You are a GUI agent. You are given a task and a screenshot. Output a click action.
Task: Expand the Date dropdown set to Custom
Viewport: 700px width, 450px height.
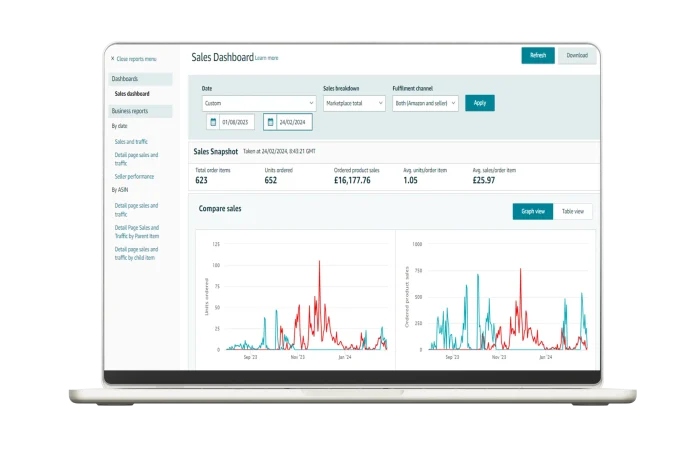click(x=258, y=103)
